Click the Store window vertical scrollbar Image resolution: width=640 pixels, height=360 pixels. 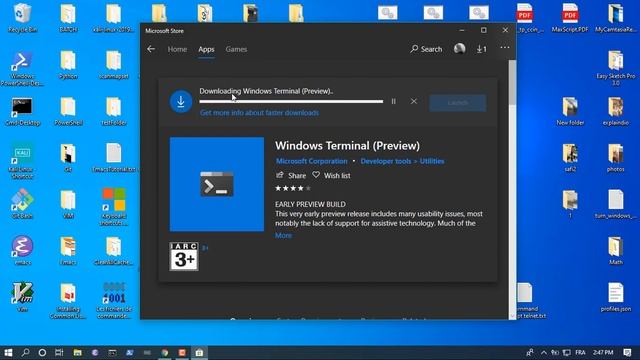pos(512,189)
